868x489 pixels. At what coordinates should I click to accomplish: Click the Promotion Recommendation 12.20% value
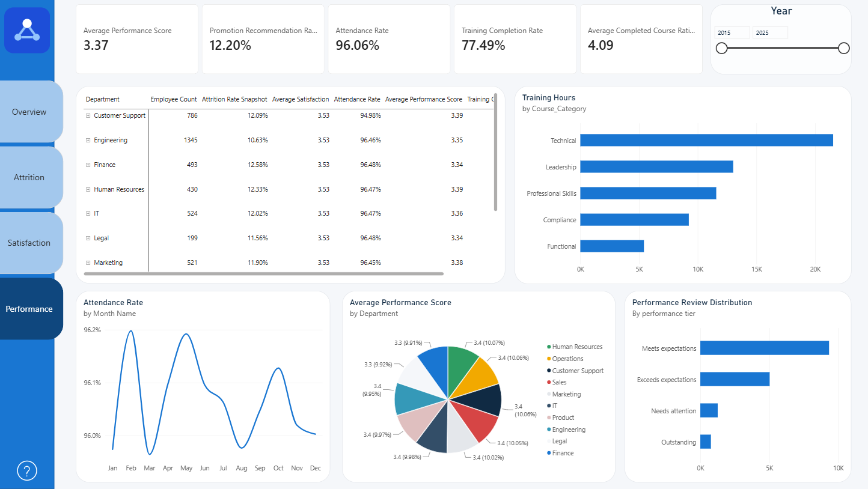[x=230, y=45]
